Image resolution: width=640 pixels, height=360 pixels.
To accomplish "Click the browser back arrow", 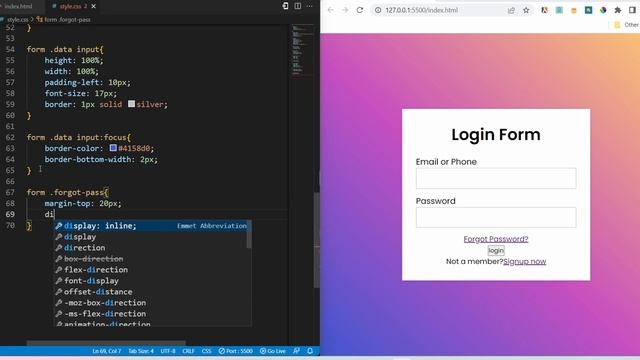I will pyautogui.click(x=330, y=10).
